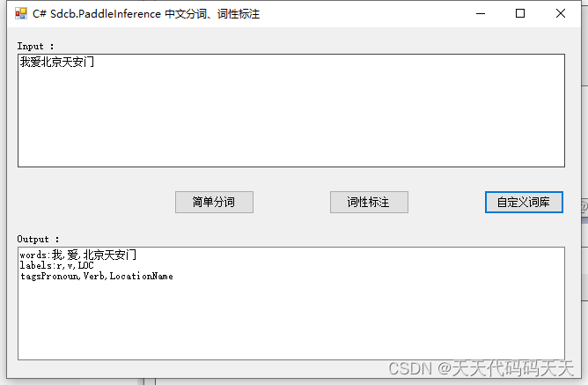Viewport: 588px width, 385px height.
Task: Focus the Input text box
Action: (x=291, y=111)
